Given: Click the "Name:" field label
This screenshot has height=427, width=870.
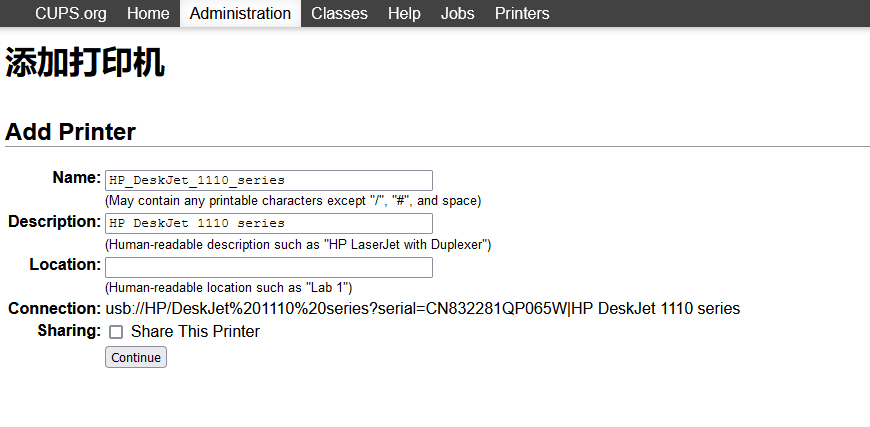Looking at the screenshot, I should click(76, 178).
